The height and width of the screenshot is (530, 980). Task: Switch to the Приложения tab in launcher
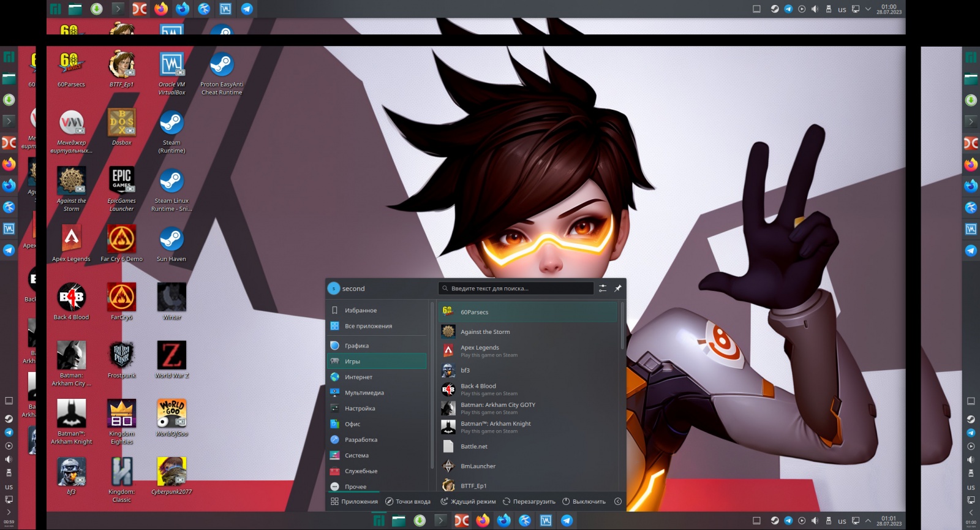pos(354,501)
